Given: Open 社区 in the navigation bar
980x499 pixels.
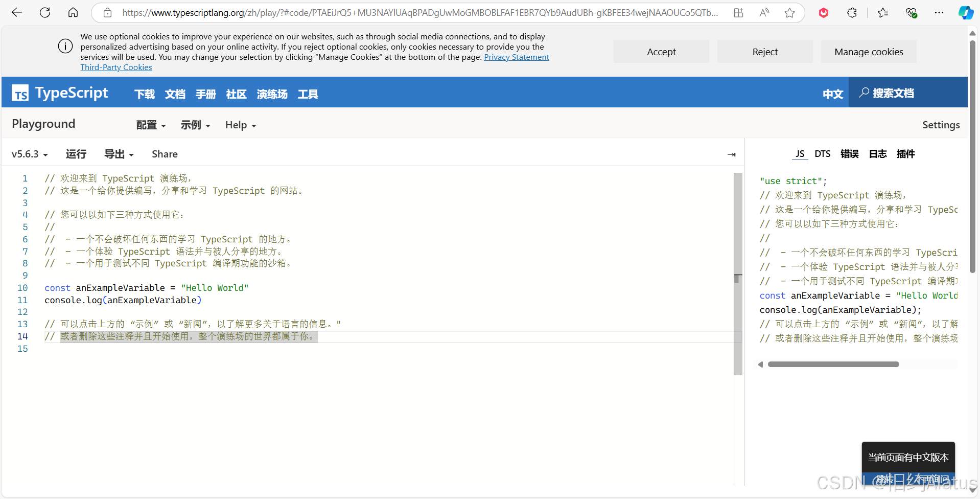Looking at the screenshot, I should pyautogui.click(x=237, y=94).
